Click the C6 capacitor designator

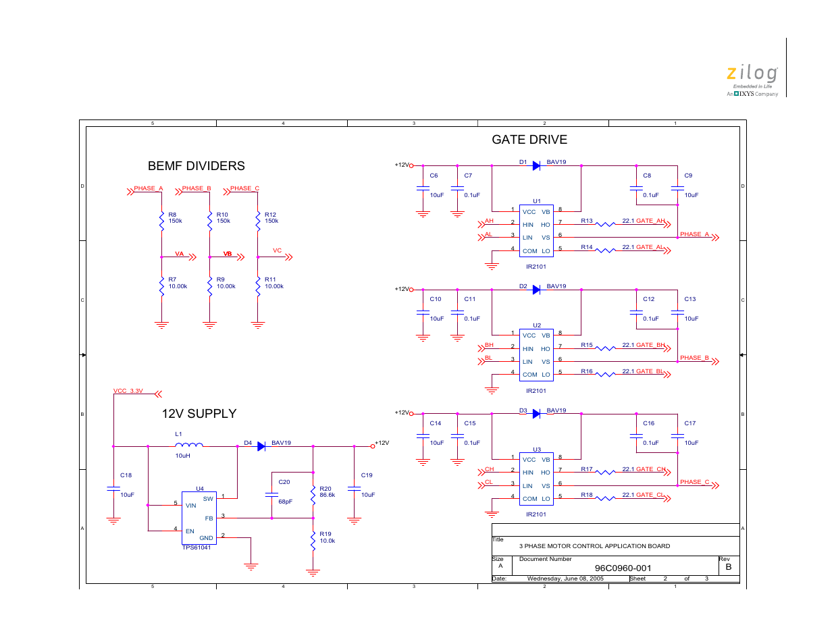434,176
